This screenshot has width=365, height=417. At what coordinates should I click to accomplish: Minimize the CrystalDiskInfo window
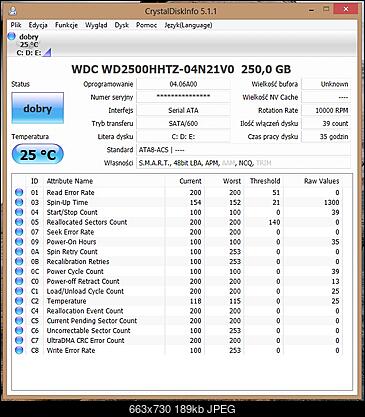[312, 10]
